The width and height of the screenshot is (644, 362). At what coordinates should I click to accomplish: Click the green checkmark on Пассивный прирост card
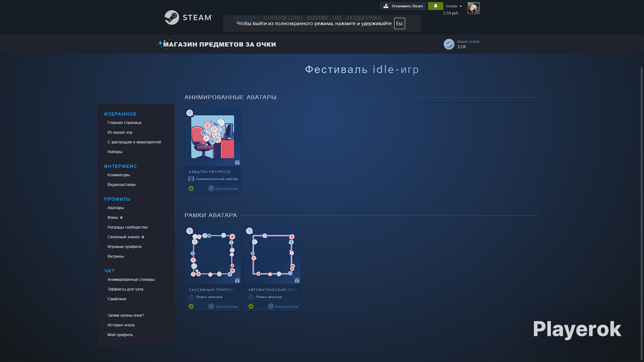coord(191,307)
